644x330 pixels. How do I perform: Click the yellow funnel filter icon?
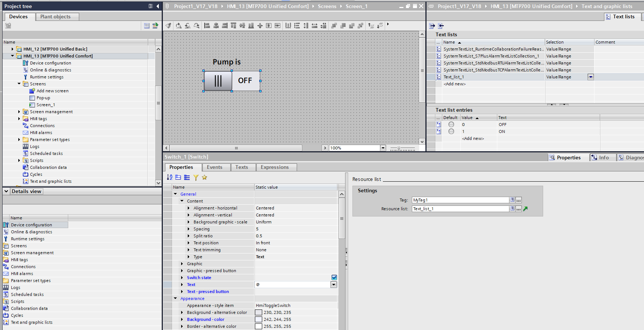[x=196, y=177]
